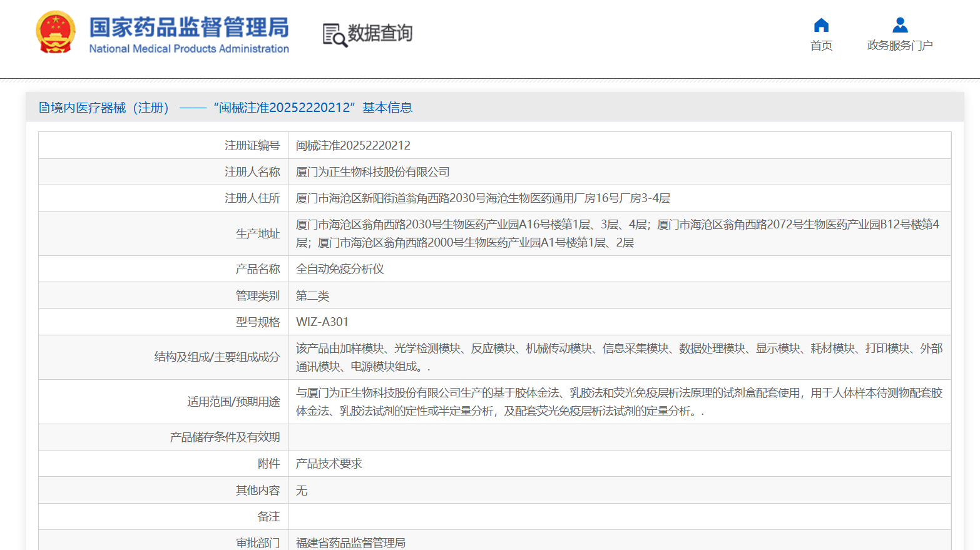
Task: Click the 附件 row label
Action: coord(269,464)
